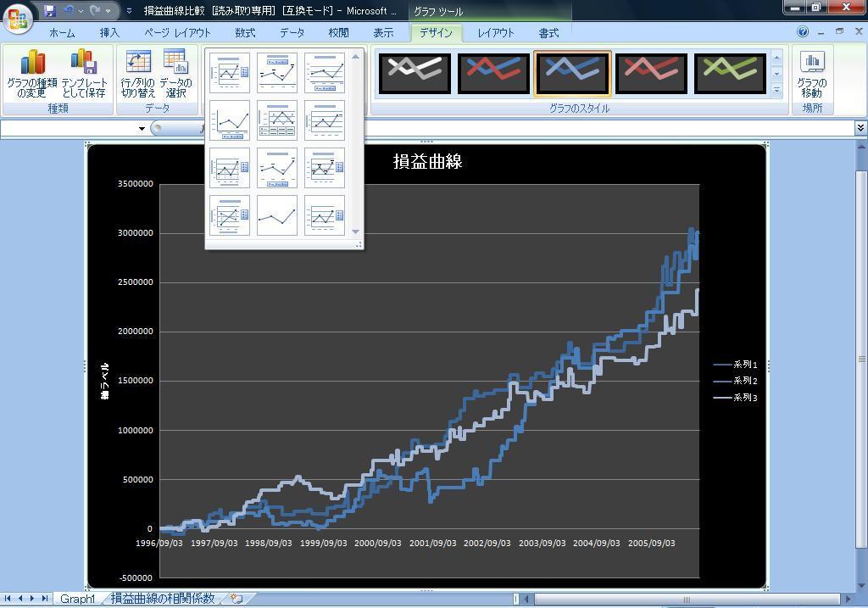Click テンプレートとして保存 (Save as Template) icon
Image resolution: width=868 pixels, height=608 pixels.
pyautogui.click(x=84, y=73)
